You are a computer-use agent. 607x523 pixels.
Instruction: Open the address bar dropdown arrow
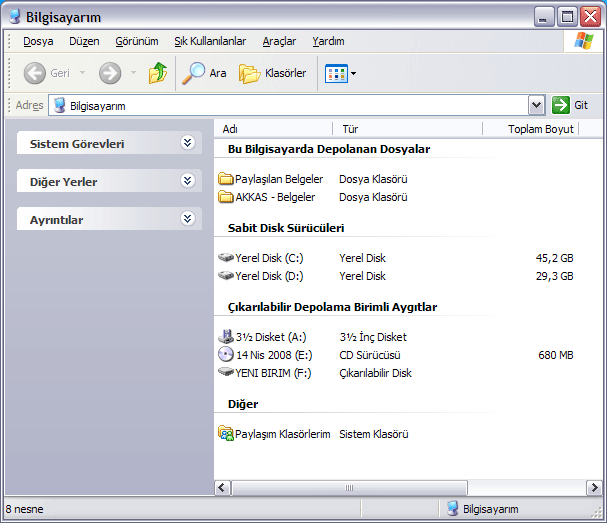coord(536,105)
